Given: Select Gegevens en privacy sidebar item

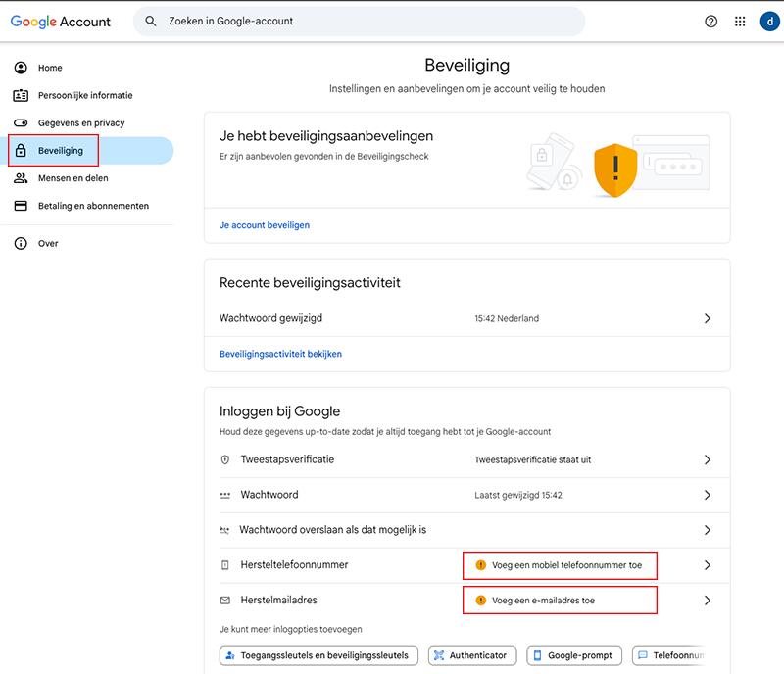Looking at the screenshot, I should pos(81,122).
